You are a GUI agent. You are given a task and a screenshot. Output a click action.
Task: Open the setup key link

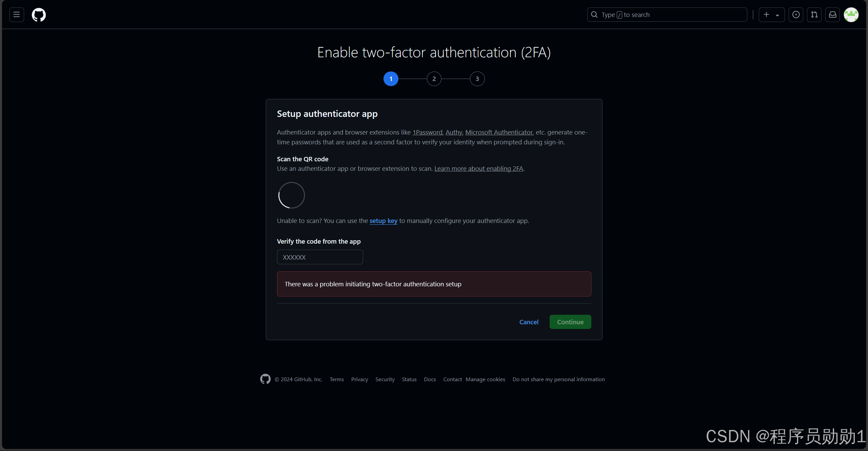(x=383, y=221)
